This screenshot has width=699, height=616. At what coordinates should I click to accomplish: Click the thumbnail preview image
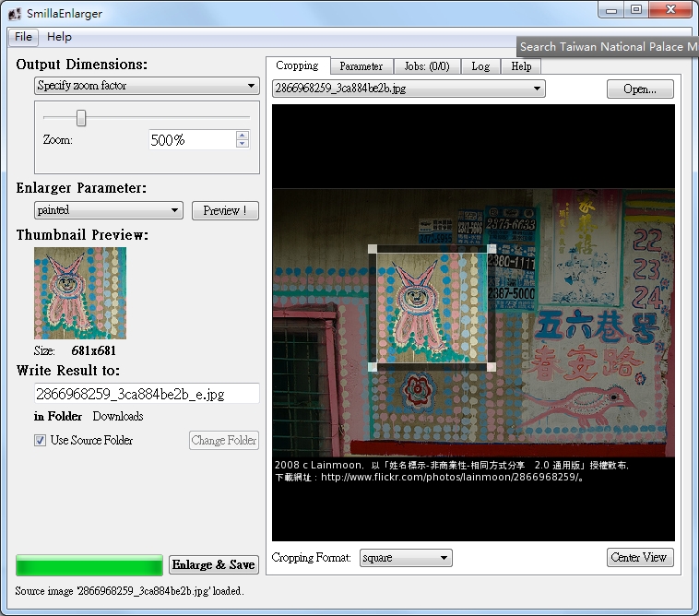pos(80,293)
